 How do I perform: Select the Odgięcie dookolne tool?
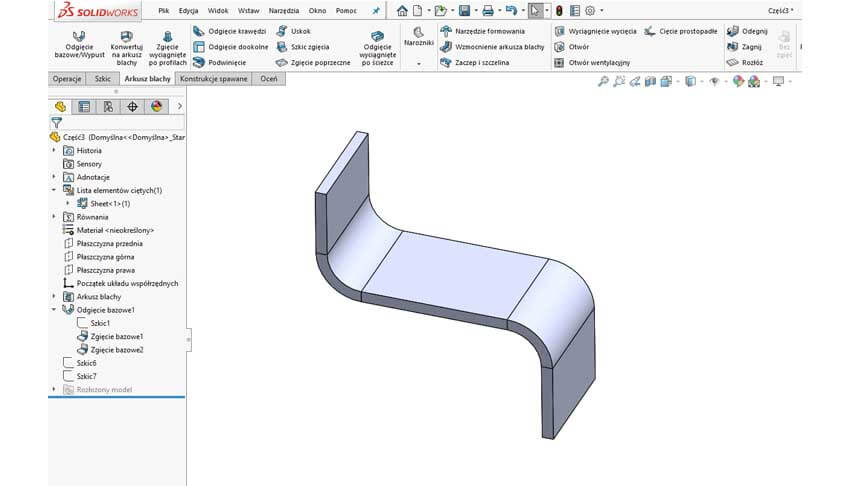coord(230,47)
